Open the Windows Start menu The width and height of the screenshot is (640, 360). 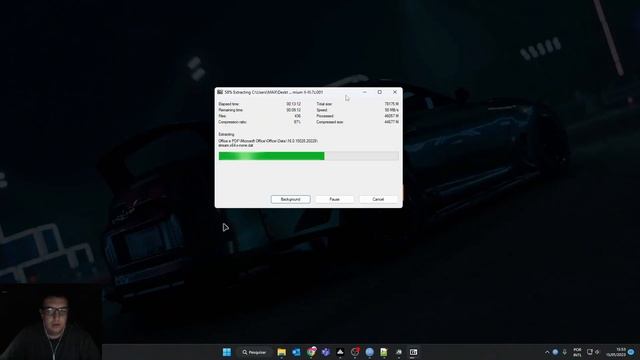(227, 352)
